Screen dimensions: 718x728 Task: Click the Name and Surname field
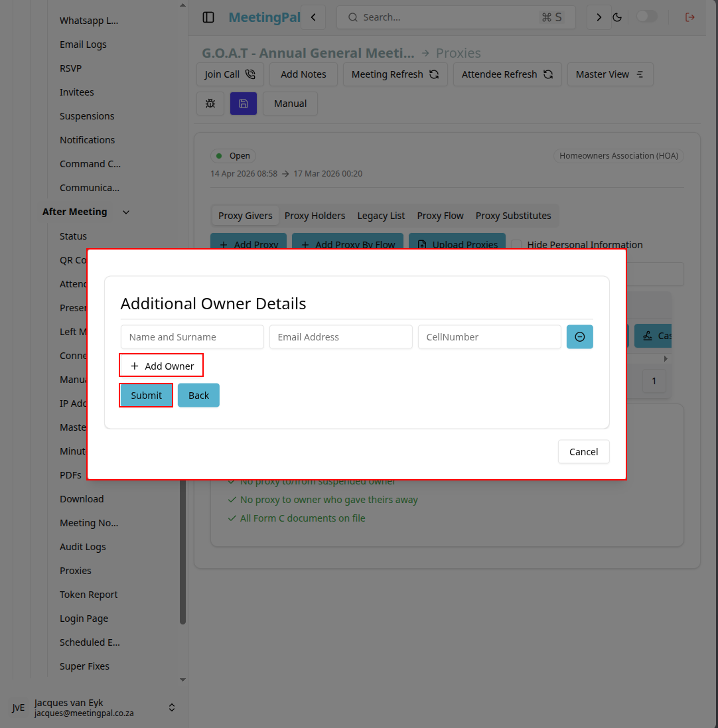coord(192,336)
